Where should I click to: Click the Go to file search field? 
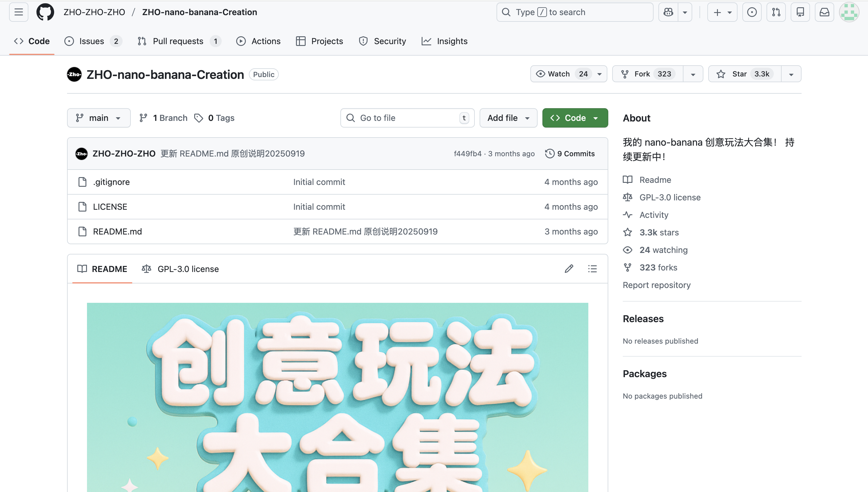click(x=407, y=118)
